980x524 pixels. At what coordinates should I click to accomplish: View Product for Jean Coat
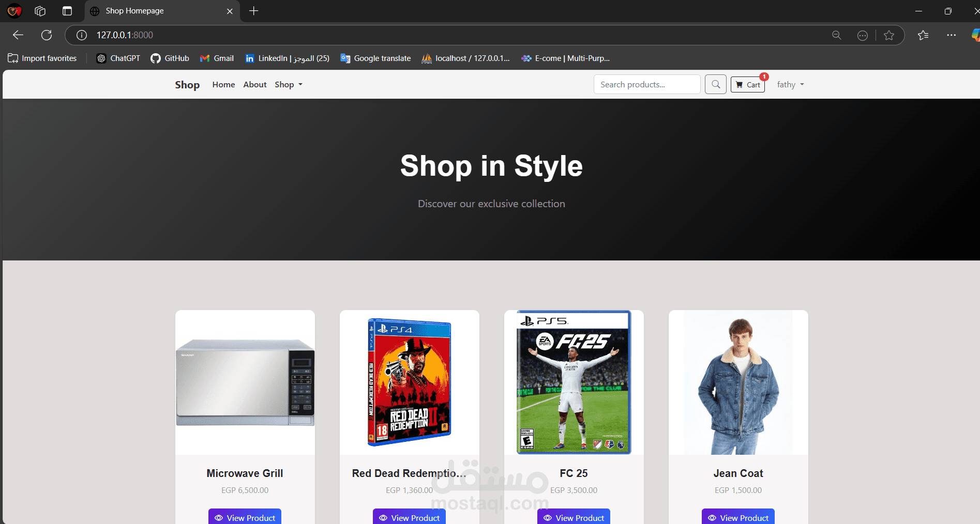(x=738, y=517)
